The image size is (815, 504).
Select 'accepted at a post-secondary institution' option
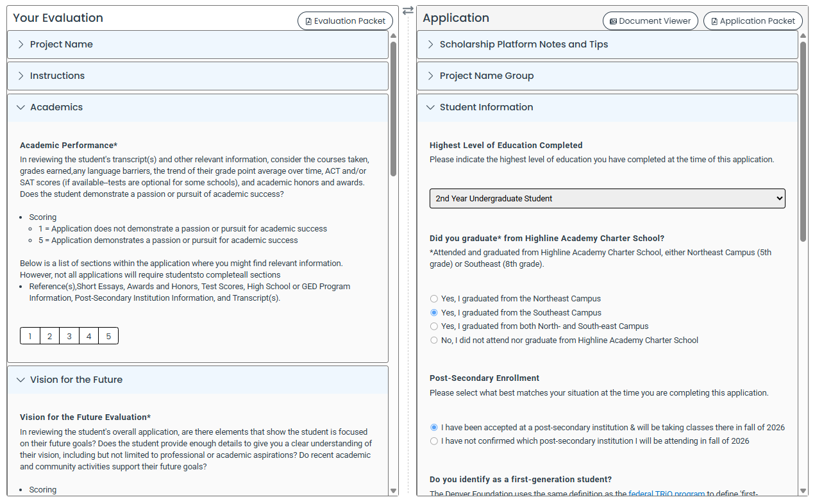(x=434, y=427)
